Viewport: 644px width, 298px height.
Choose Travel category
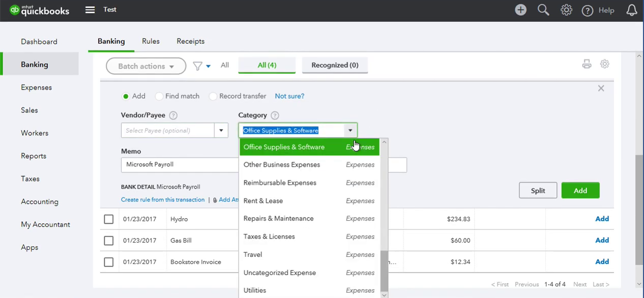(309, 255)
